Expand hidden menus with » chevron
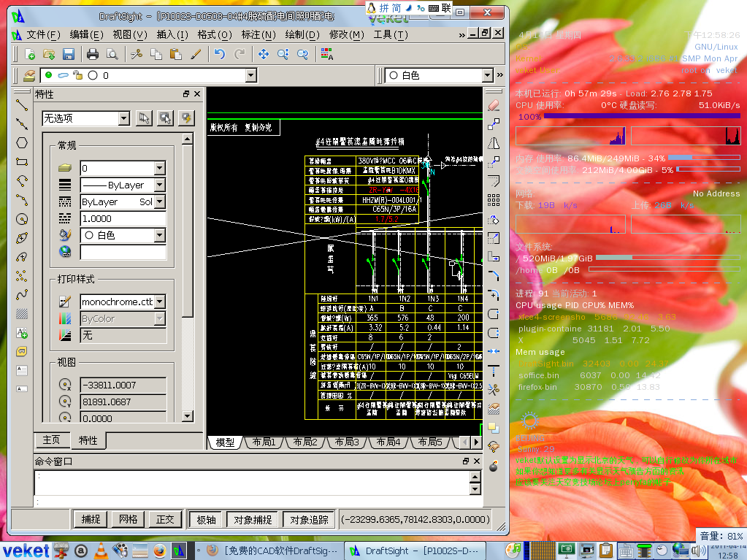The height and width of the screenshot is (560, 747). (x=461, y=35)
